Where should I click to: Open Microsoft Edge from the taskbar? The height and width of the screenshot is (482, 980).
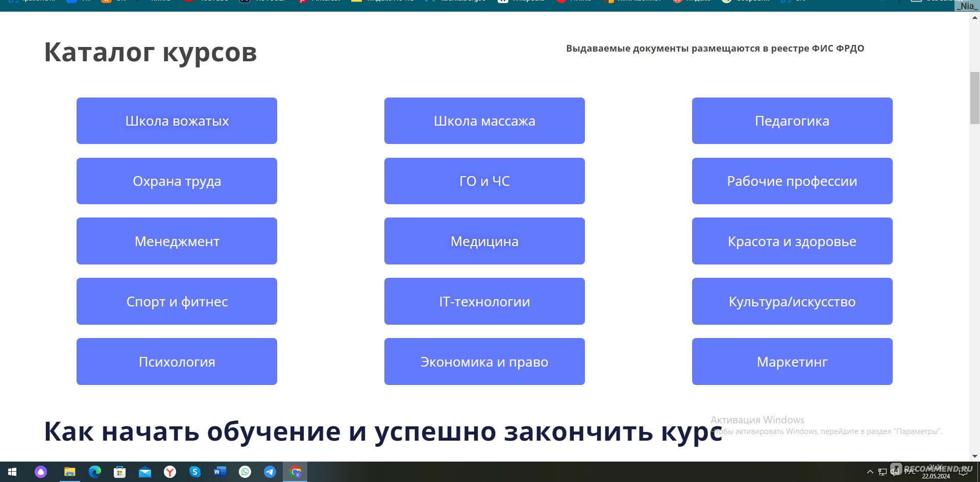(x=95, y=472)
